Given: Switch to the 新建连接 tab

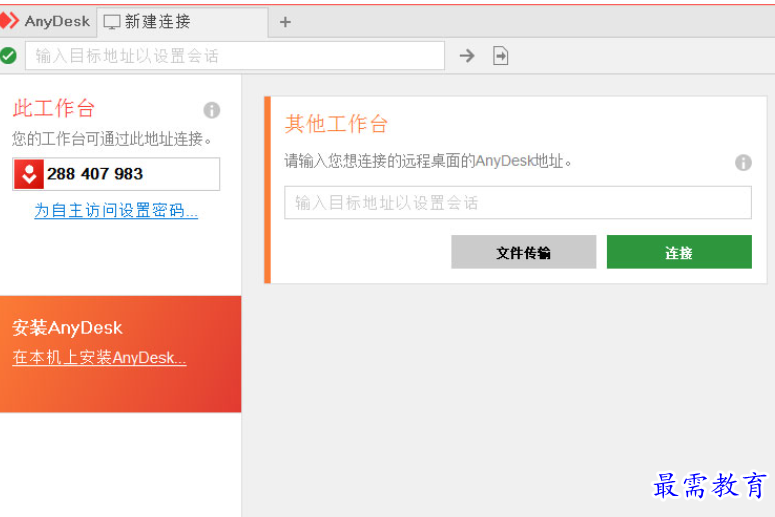Looking at the screenshot, I should tap(182, 22).
